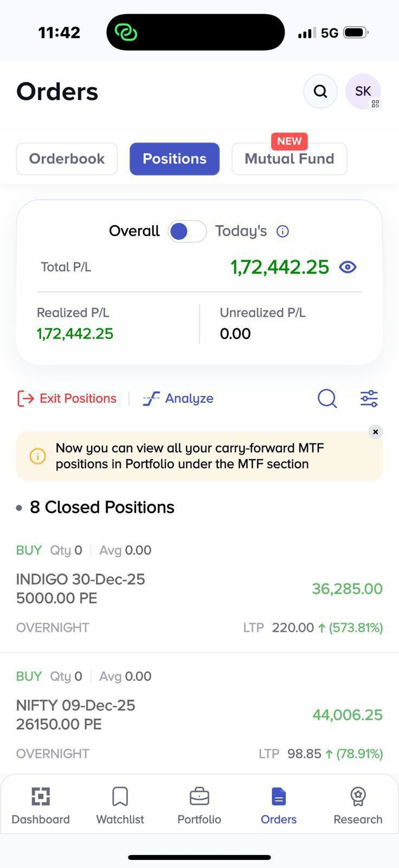Switch to the Orderbook tab

[67, 159]
